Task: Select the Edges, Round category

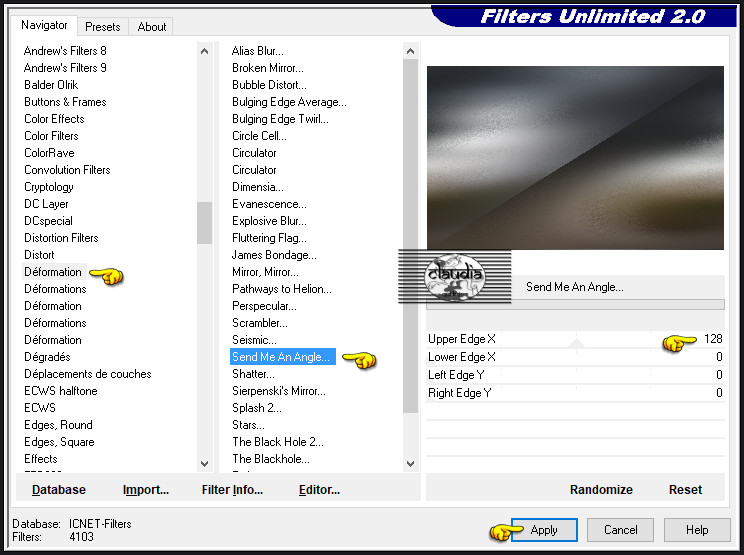Action: click(x=58, y=425)
